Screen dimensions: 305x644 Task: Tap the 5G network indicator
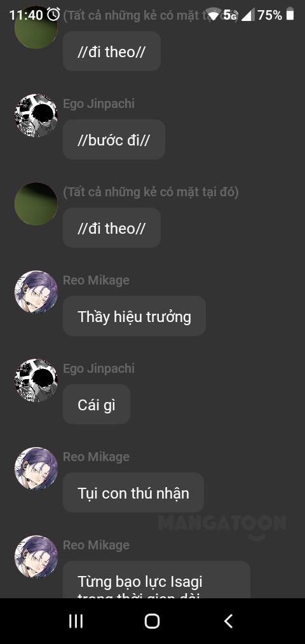[231, 15]
